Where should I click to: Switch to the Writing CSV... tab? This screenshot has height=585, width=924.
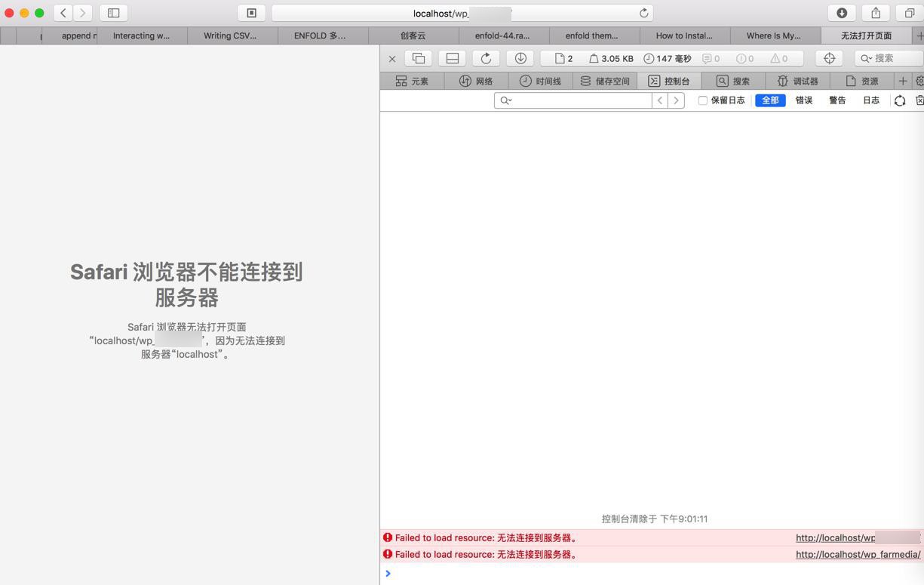click(x=232, y=35)
